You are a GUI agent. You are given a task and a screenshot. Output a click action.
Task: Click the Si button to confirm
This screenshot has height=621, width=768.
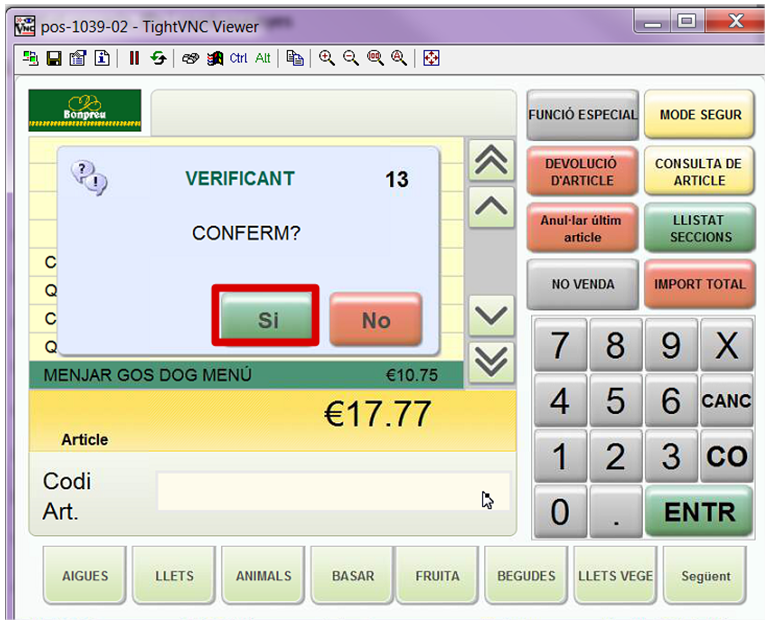pos(267,319)
